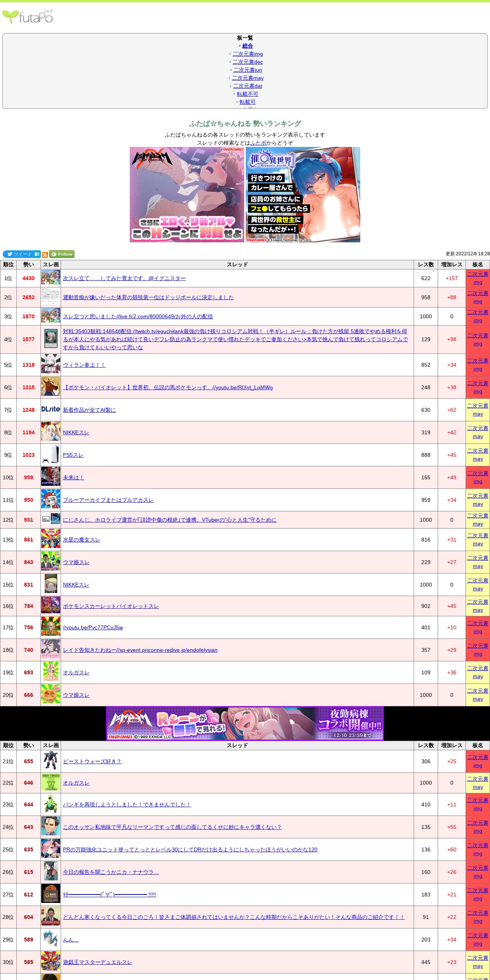The image size is (490, 980).
Task: Open the どんどん寒くなってくる thread
Action: (234, 917)
